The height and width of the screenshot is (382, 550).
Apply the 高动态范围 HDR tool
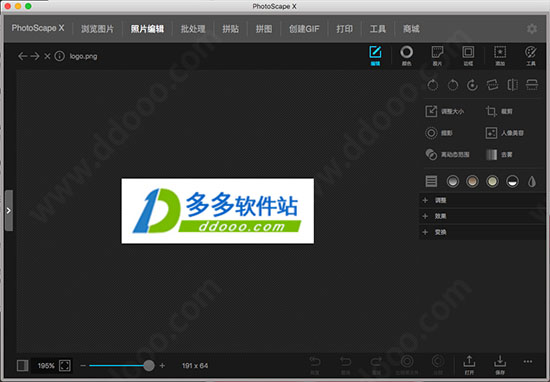coord(447,155)
